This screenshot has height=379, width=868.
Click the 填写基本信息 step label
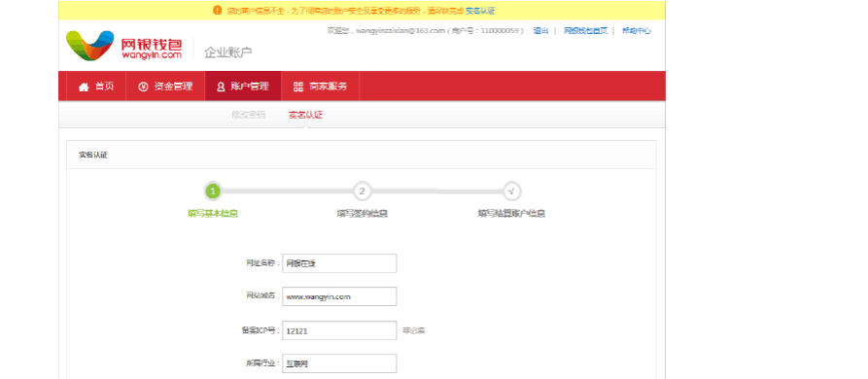click(x=213, y=214)
